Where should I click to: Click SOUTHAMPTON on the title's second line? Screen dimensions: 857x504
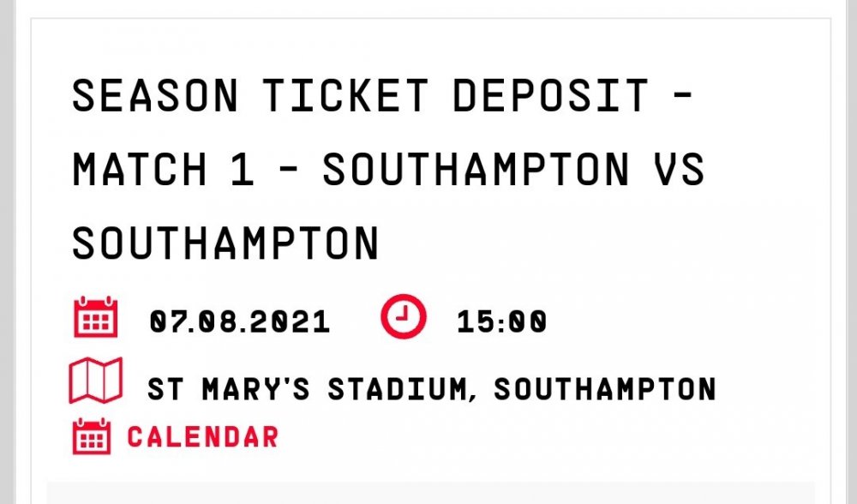pyautogui.click(x=476, y=170)
